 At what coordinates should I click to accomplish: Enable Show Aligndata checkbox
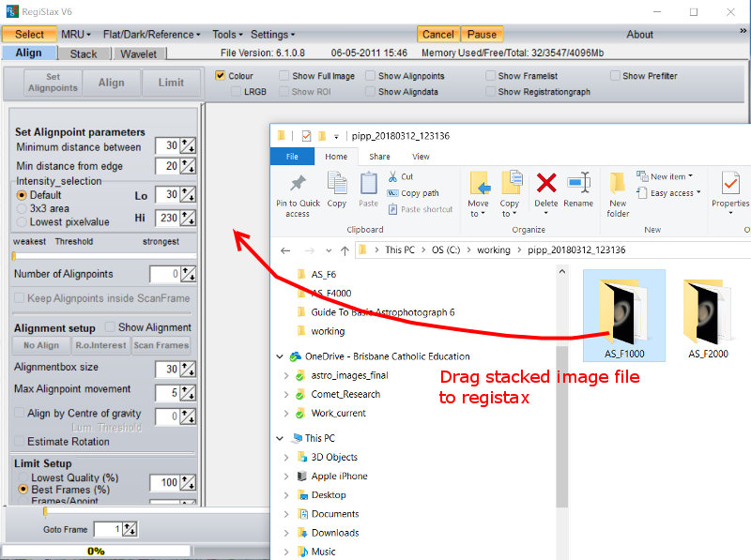click(x=370, y=91)
